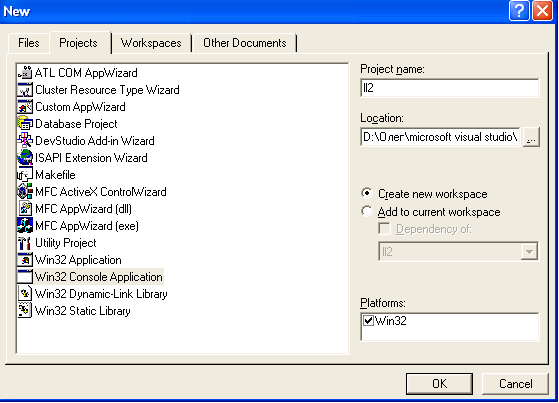Expand the Dependency of dropdown arrow
Viewport: 559px width, 403px height.
[529, 251]
